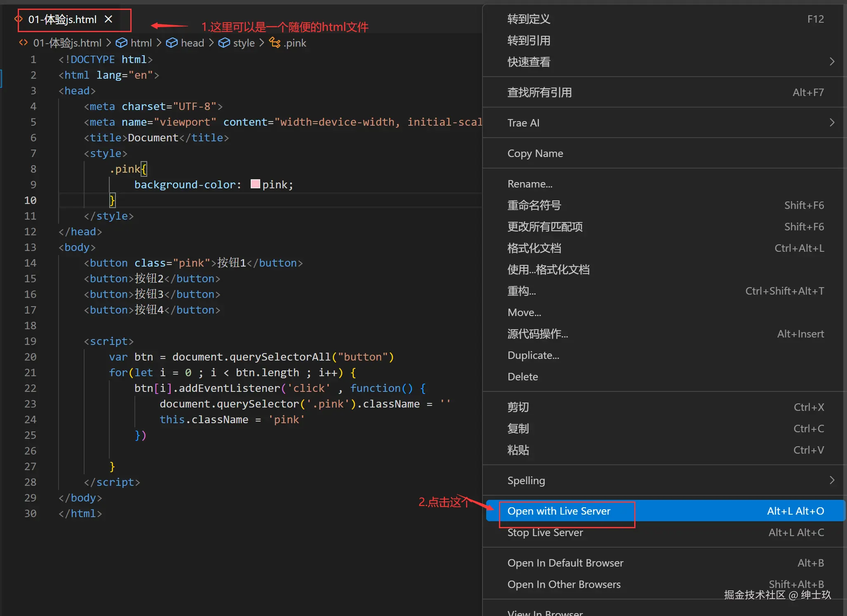This screenshot has height=616, width=847.
Task: Select 源代码操作... menu entry
Action: [x=664, y=334]
